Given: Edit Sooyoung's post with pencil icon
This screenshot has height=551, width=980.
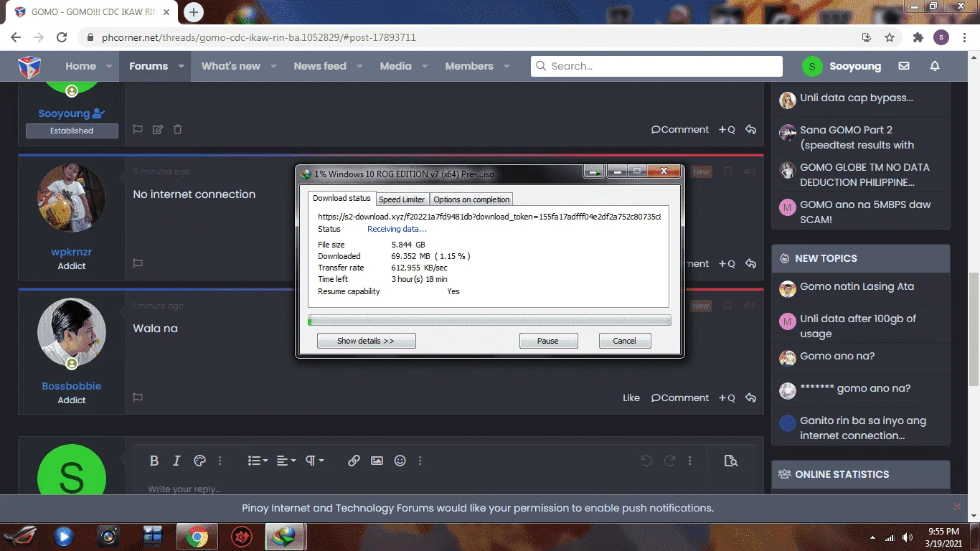Looking at the screenshot, I should point(158,130).
